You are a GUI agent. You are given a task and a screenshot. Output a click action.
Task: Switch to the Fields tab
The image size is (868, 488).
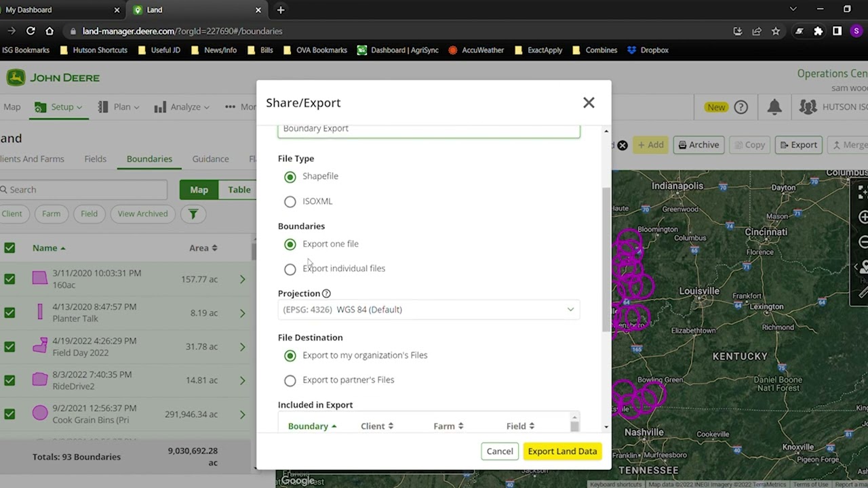click(x=95, y=159)
